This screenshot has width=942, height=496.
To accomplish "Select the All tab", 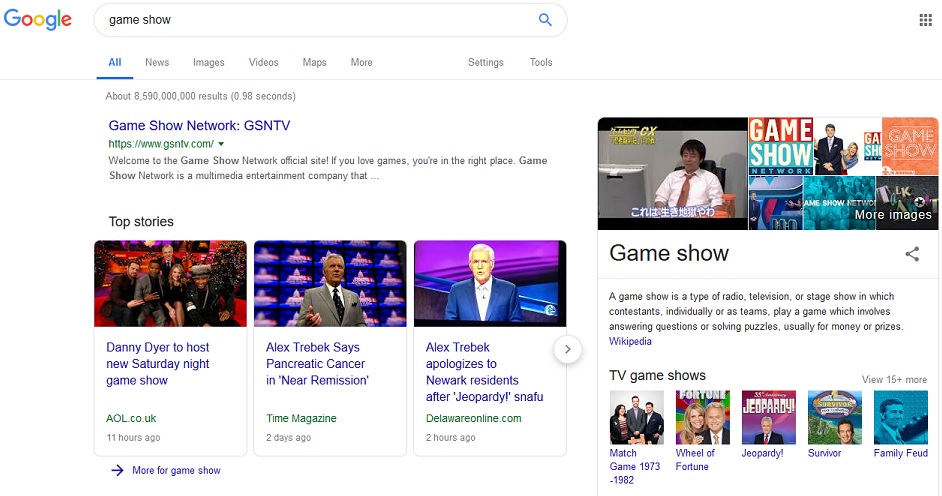I will click(115, 62).
